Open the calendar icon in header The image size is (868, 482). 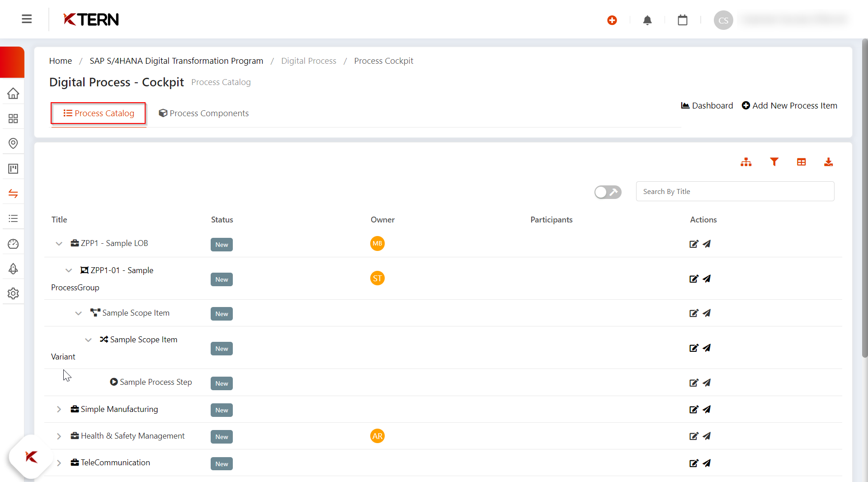pos(683,20)
